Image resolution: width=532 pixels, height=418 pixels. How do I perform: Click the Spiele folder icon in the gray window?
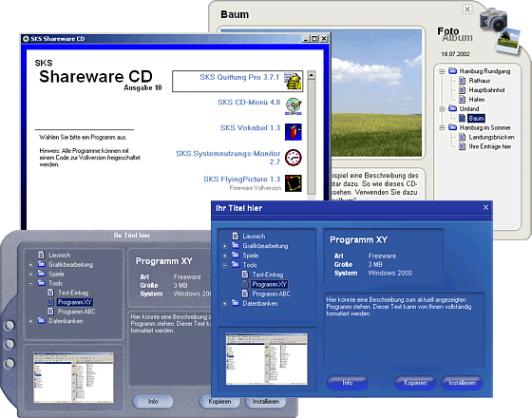click(42, 274)
